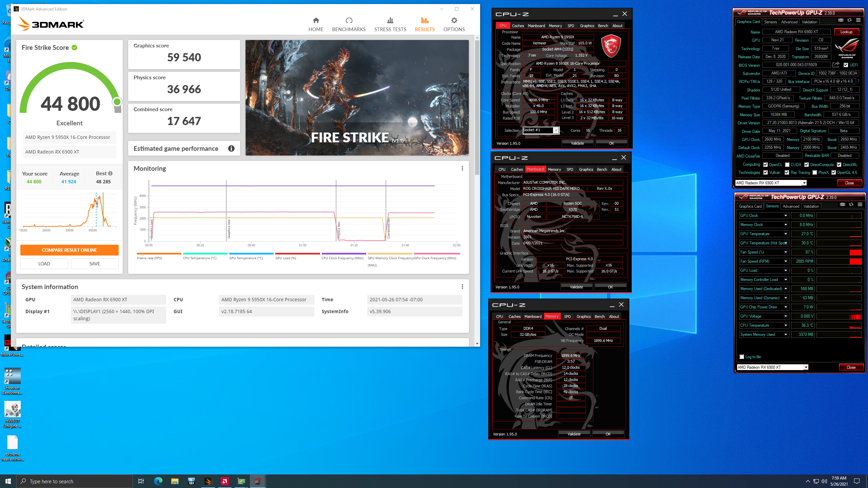Click the 3DMark results vertical scrollbar
The image size is (868, 488).
(x=477, y=108)
